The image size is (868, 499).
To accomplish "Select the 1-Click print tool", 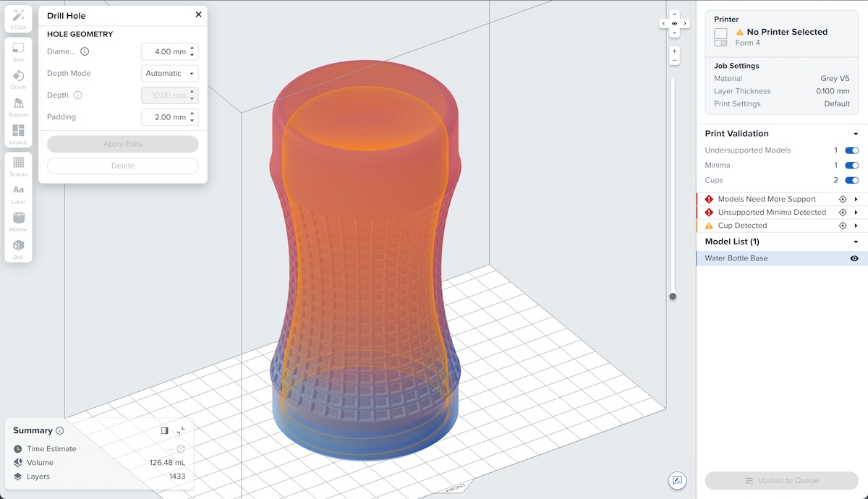I will point(18,17).
